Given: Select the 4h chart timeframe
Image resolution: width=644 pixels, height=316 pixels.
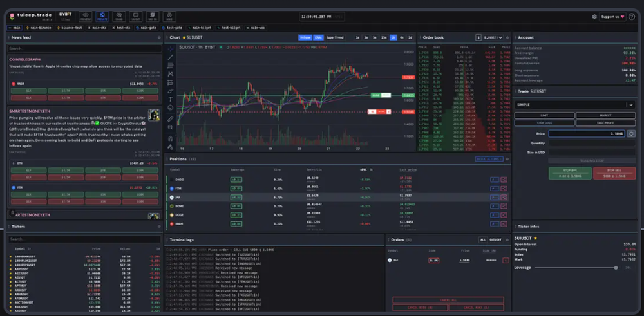Looking at the screenshot, I should [x=401, y=37].
